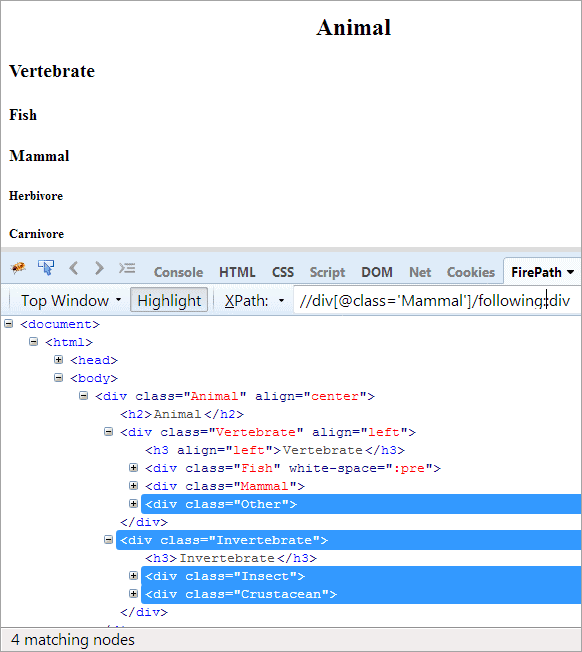
Task: Open the CSS tab
Action: (283, 272)
